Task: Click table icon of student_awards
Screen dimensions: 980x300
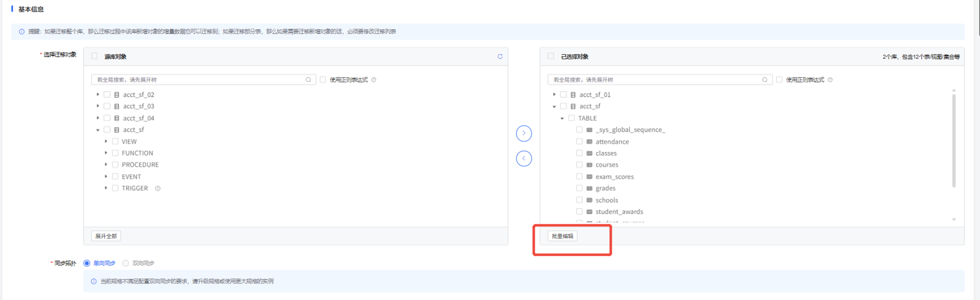Action: 589,212
